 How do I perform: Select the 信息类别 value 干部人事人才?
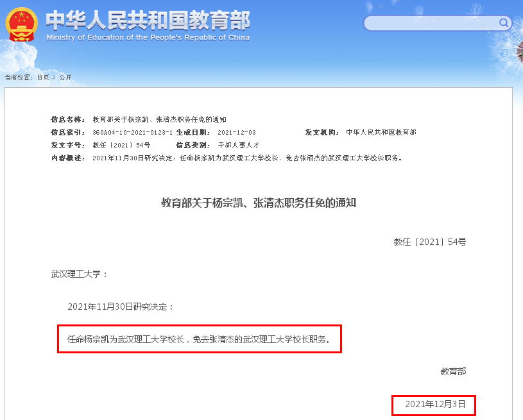click(239, 145)
